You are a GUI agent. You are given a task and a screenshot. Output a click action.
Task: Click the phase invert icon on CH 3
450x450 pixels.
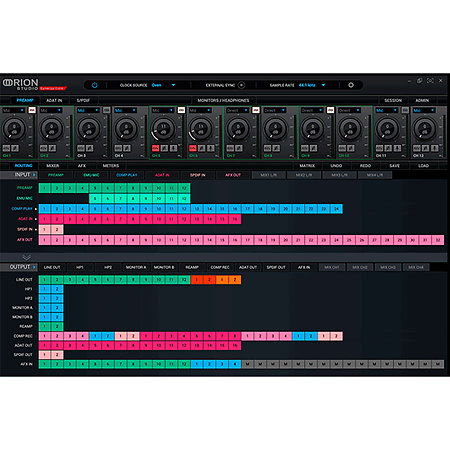90,148
